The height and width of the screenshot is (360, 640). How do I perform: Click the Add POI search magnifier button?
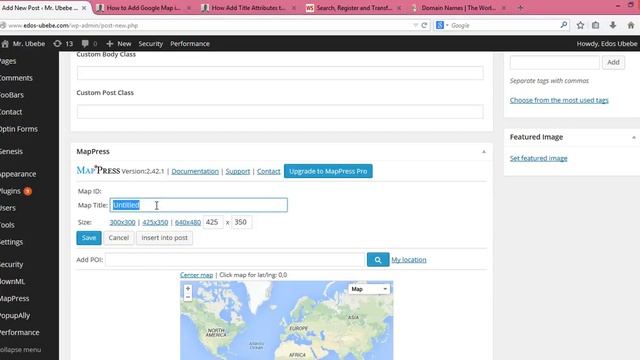coord(378,260)
